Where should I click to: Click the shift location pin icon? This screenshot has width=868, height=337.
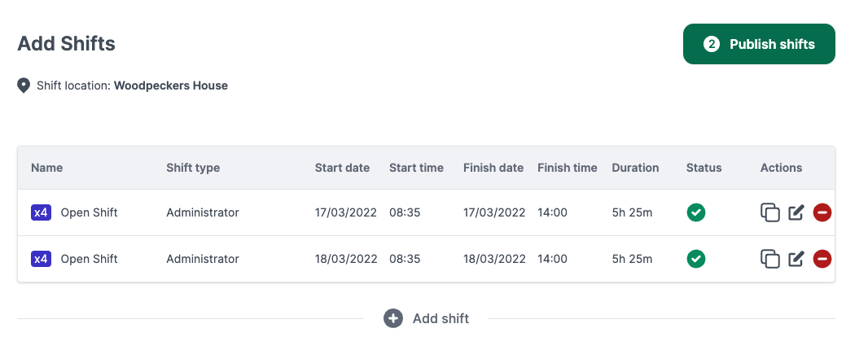[24, 85]
